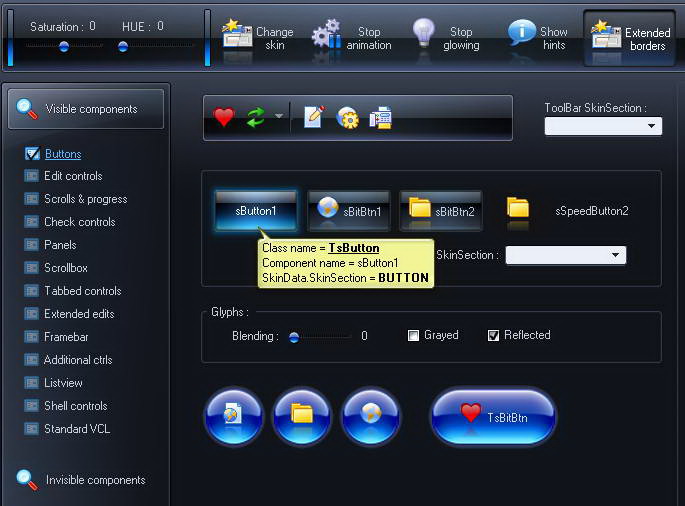The image size is (685, 506).
Task: Adjust the Saturation slider handle
Action: pyautogui.click(x=64, y=46)
